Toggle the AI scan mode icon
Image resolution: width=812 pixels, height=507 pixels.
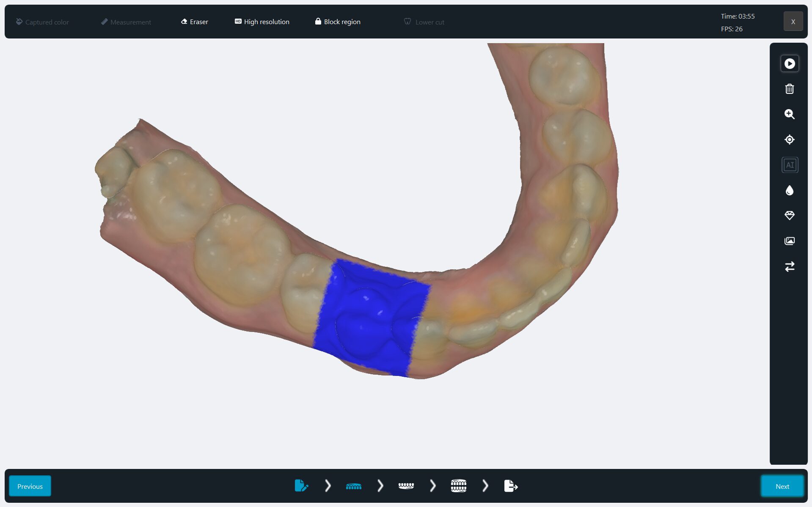pyautogui.click(x=789, y=165)
